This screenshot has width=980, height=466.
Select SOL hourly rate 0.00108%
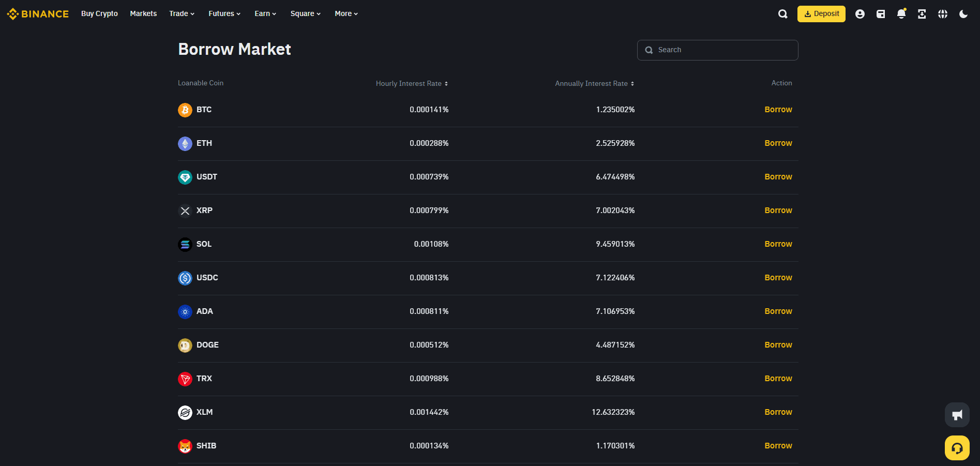tap(431, 244)
